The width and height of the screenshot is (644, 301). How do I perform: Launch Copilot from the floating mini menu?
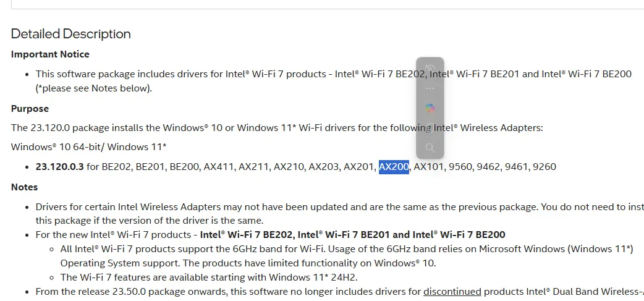430,108
